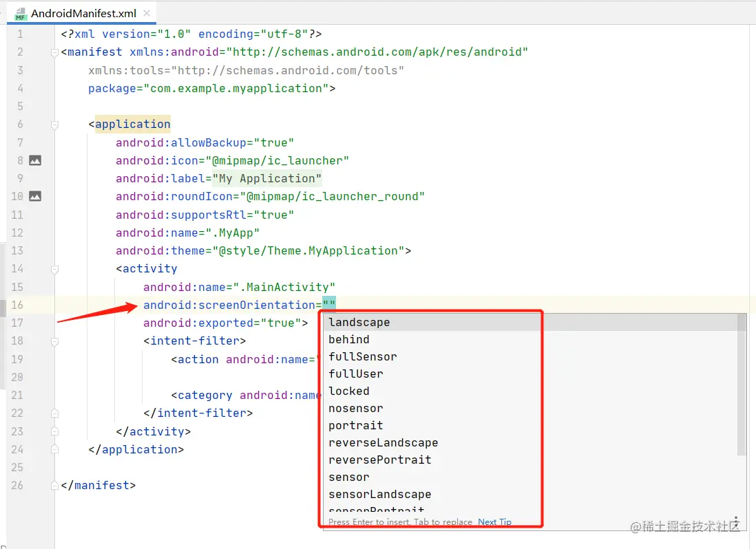Close the AndroidManifest.xml tab
The height and width of the screenshot is (549, 756).
[x=147, y=13]
